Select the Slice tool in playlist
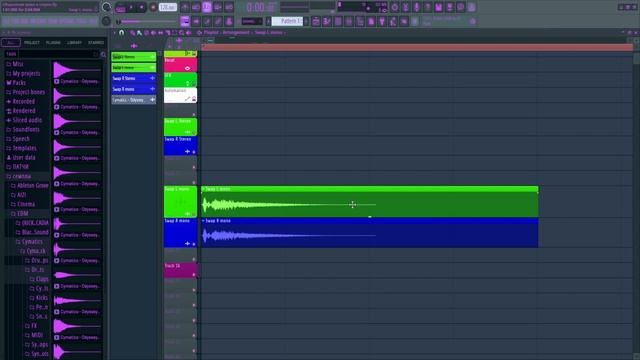The height and width of the screenshot is (360, 640). coord(167,33)
